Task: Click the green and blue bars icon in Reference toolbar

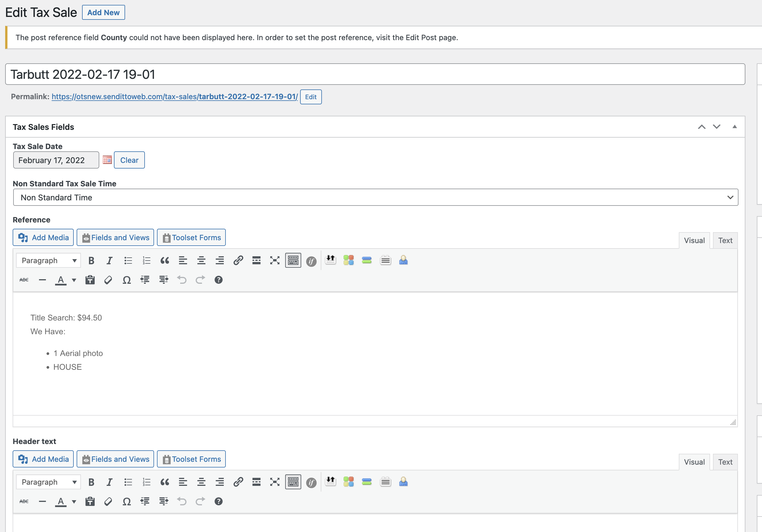Action: coord(367,260)
